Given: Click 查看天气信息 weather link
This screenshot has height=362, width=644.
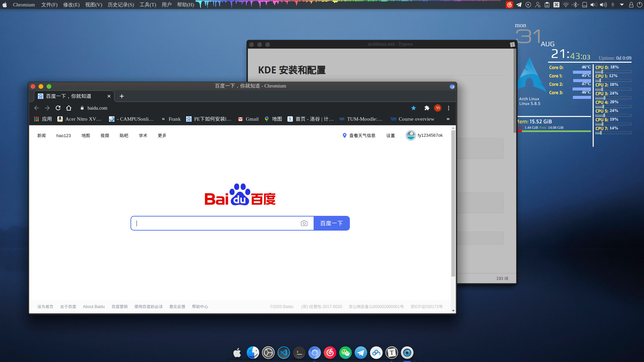Looking at the screenshot, I should click(359, 135).
